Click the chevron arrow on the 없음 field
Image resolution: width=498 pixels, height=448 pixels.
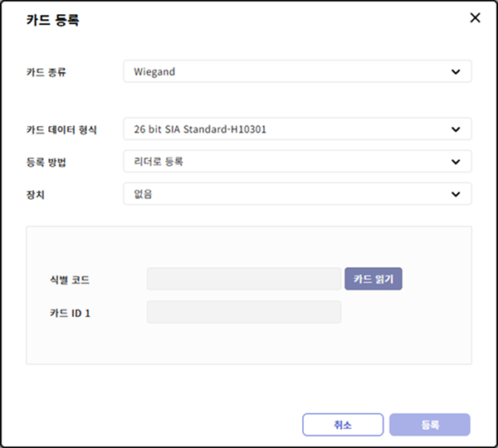(x=456, y=194)
